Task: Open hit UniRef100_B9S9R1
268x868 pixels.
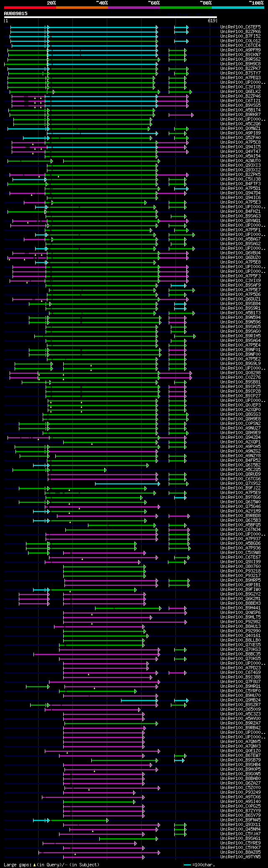Action: 240,308
